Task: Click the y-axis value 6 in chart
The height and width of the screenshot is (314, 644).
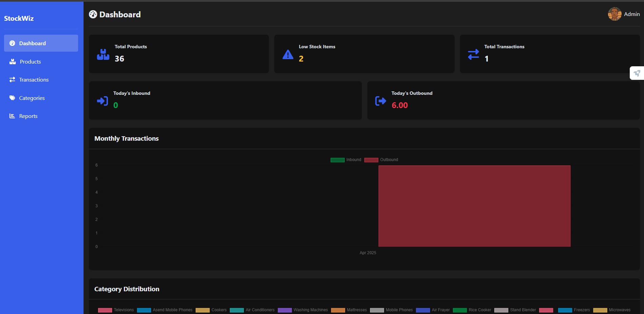Action: click(x=96, y=165)
